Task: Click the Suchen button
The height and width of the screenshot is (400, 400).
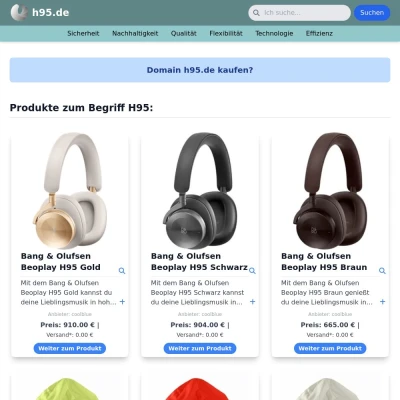Action: 372,13
